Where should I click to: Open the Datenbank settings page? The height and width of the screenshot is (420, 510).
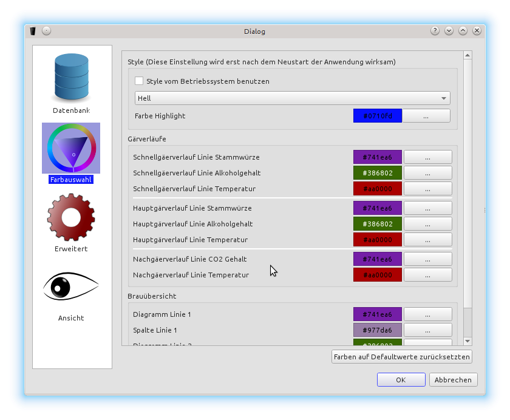point(72,84)
